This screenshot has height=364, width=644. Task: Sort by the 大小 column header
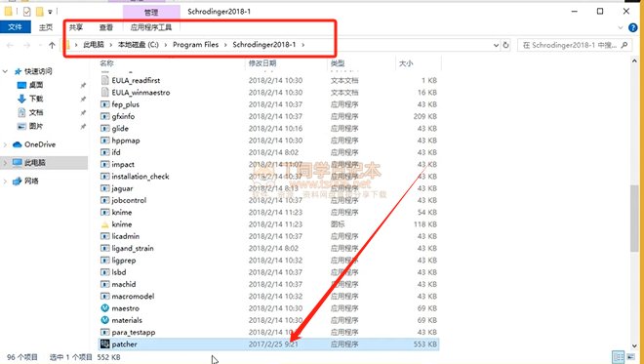406,63
